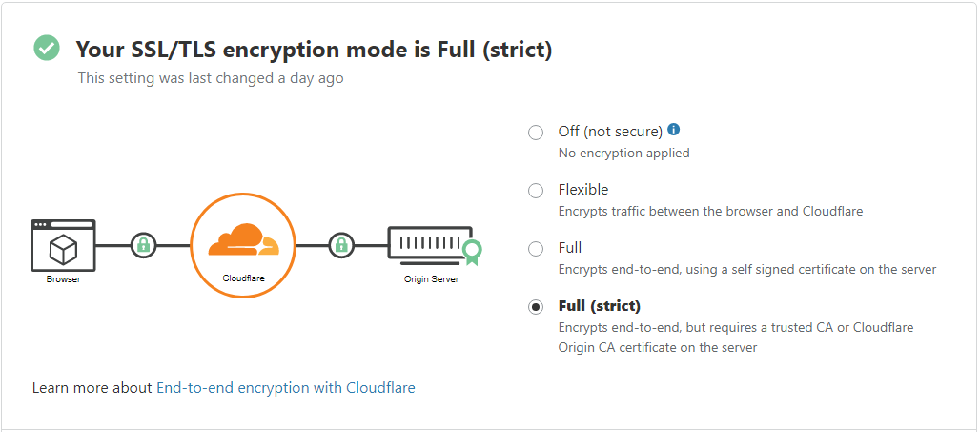This screenshot has height=432, width=980.
Task: Click the Origin Server icon
Action: pyautogui.click(x=429, y=244)
